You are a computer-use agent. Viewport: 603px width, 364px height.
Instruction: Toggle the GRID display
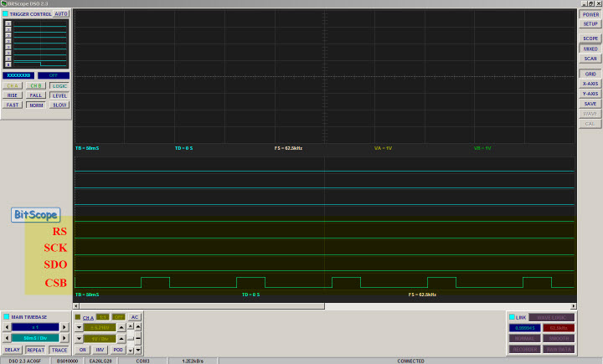click(590, 74)
